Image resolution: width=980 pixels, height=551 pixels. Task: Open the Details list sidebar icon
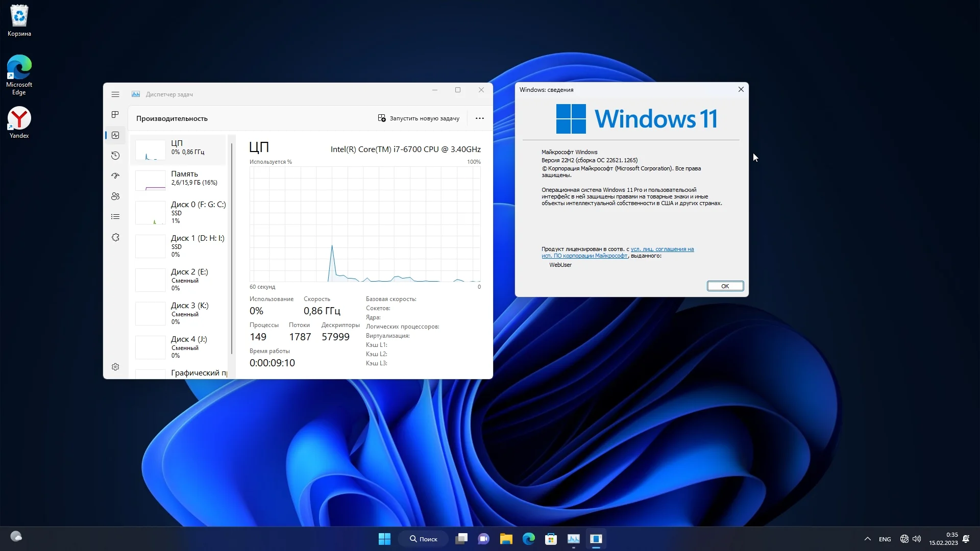[115, 217]
